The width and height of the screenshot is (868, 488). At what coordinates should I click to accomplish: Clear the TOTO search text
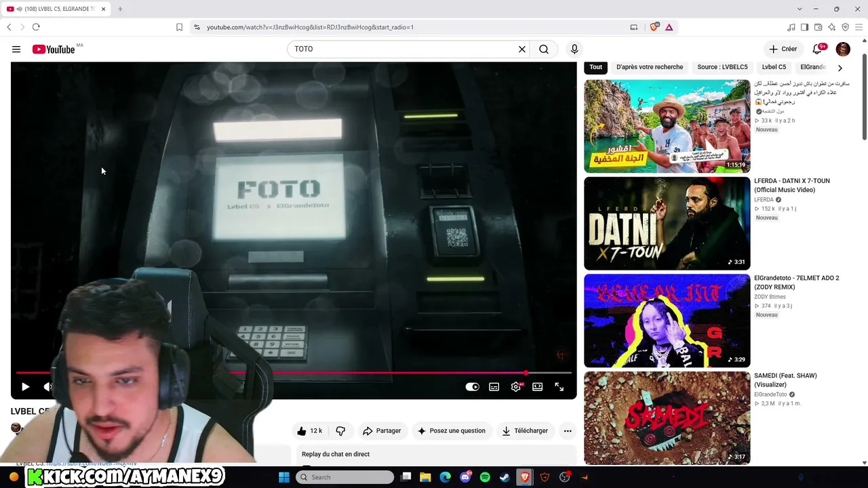(522, 49)
